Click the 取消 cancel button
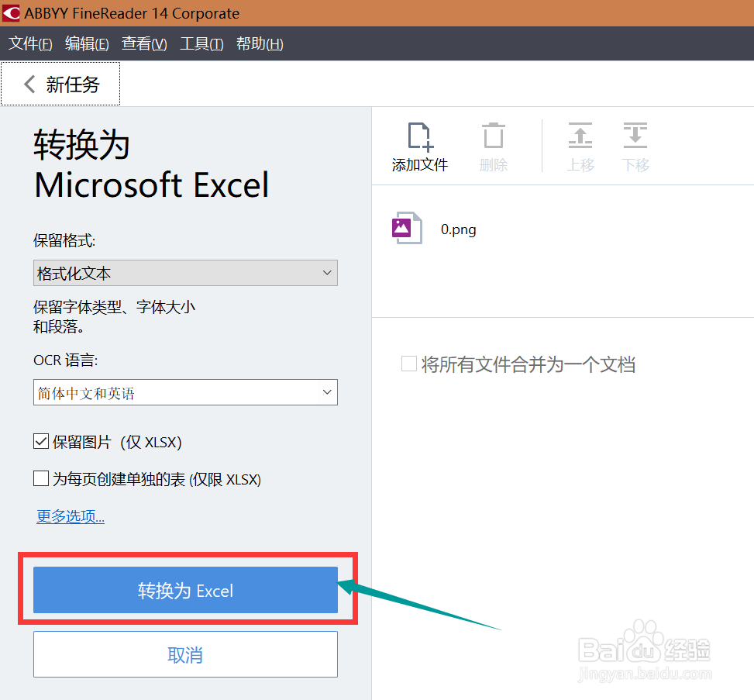The width and height of the screenshot is (754, 700). (185, 654)
